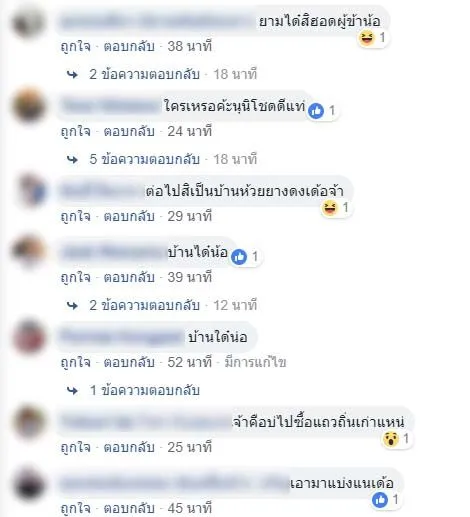
Task: Open avatar of the ใครเหรอคะ commenter
Action: (x=28, y=106)
